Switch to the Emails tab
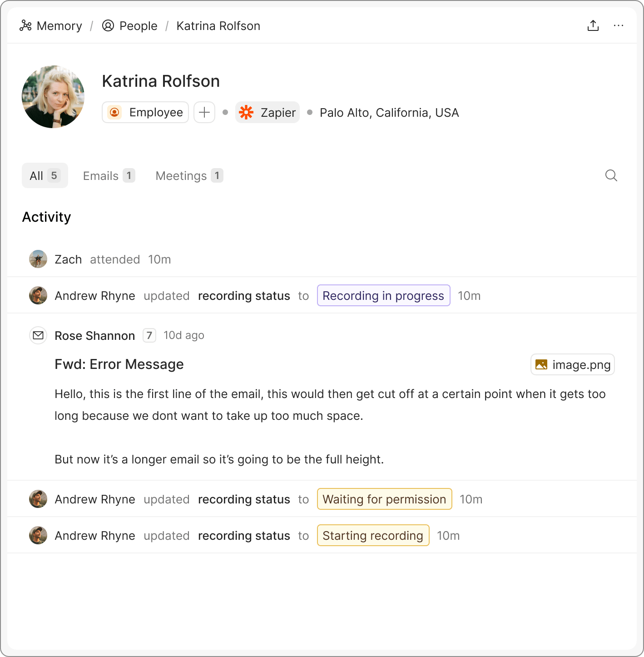Image resolution: width=644 pixels, height=657 pixels. point(109,175)
